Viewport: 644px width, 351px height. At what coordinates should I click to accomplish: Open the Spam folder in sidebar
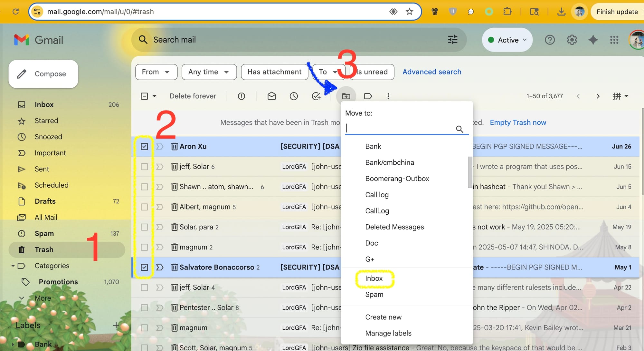click(x=67, y=234)
